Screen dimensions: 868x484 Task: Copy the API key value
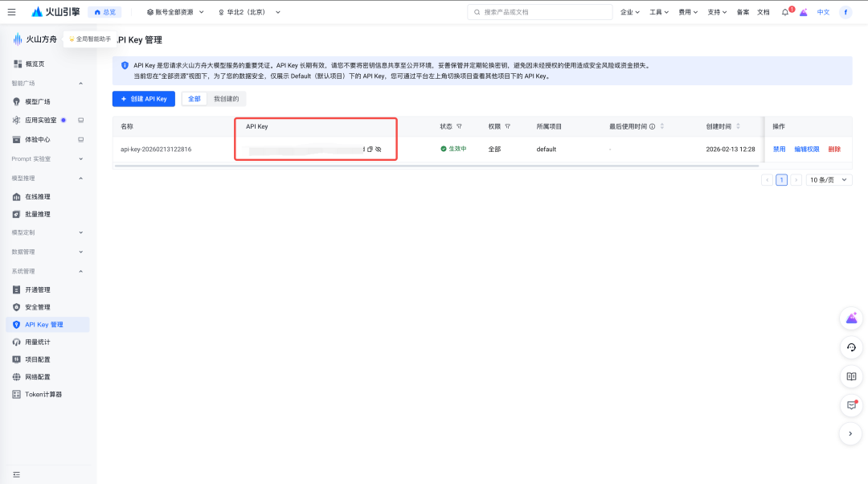(x=370, y=149)
